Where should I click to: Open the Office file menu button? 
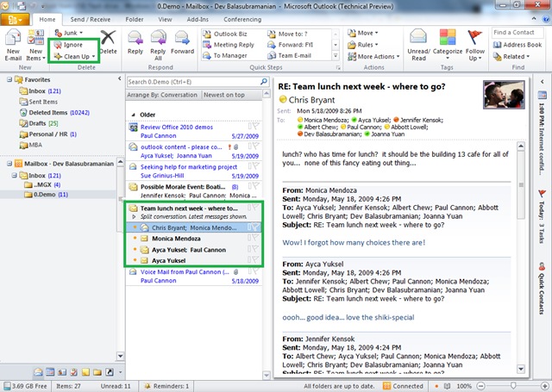(15, 20)
